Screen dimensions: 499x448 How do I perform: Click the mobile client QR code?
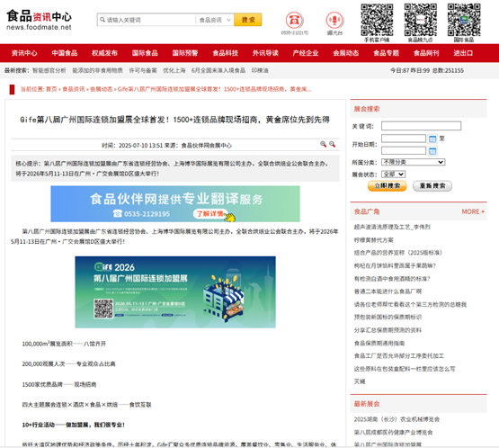tap(377, 20)
